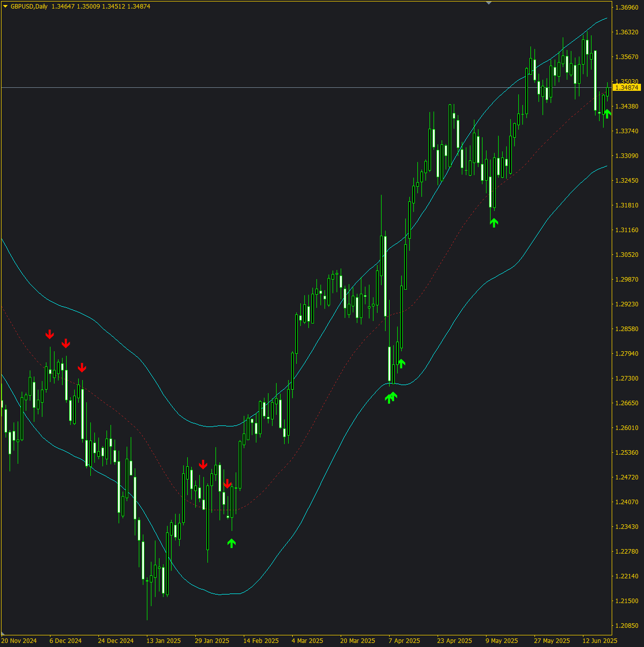Click the 1.22780 price scale label
The width and height of the screenshot is (644, 647).
[627, 552]
